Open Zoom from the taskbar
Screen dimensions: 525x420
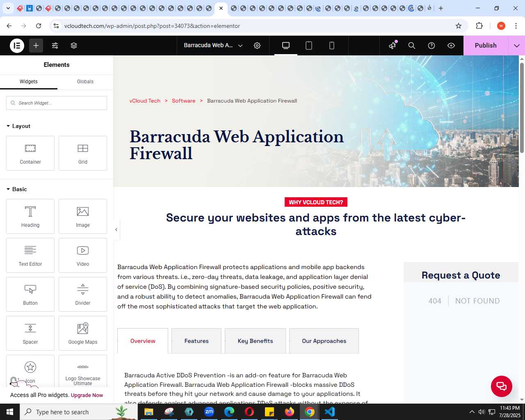pyautogui.click(x=209, y=412)
